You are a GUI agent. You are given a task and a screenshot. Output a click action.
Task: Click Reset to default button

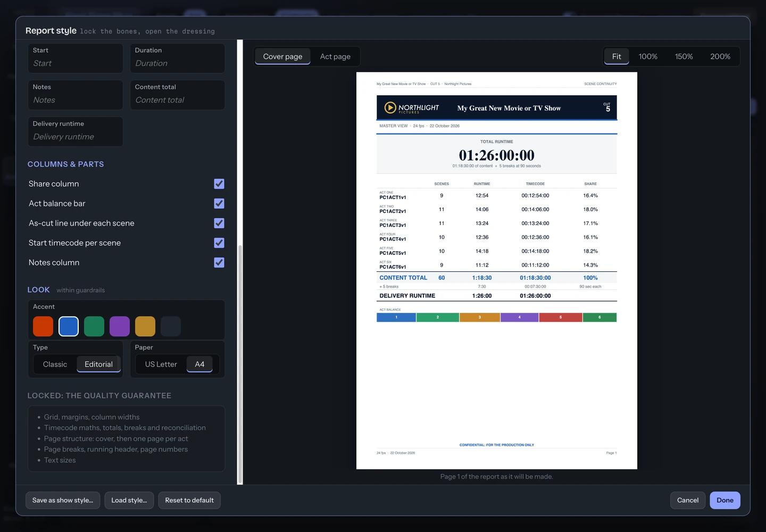189,500
